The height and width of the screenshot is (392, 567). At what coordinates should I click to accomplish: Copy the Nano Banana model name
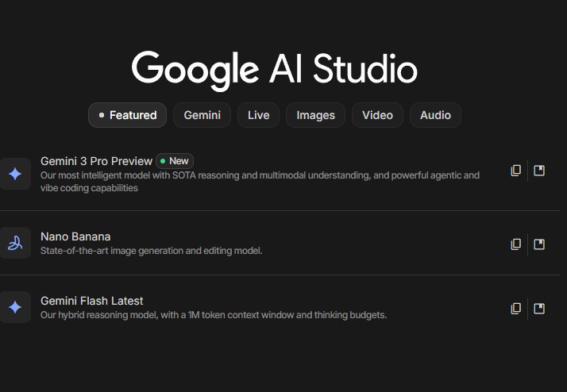pos(516,244)
